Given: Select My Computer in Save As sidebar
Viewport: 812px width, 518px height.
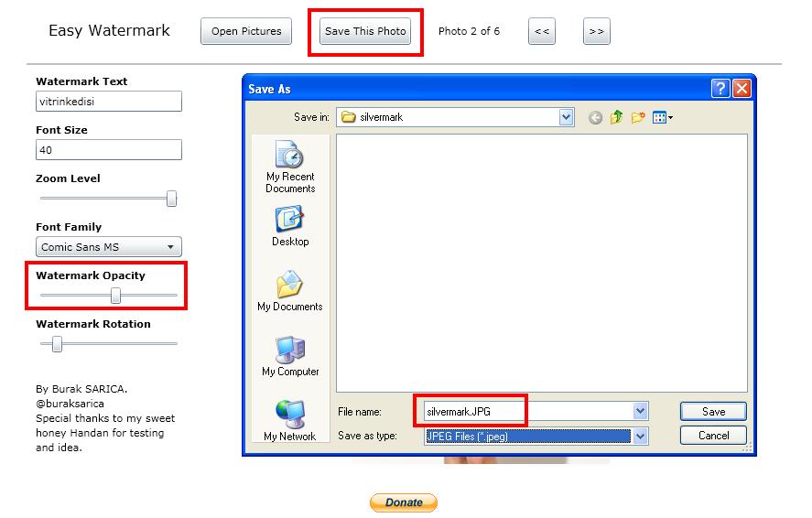Looking at the screenshot, I should (x=290, y=356).
